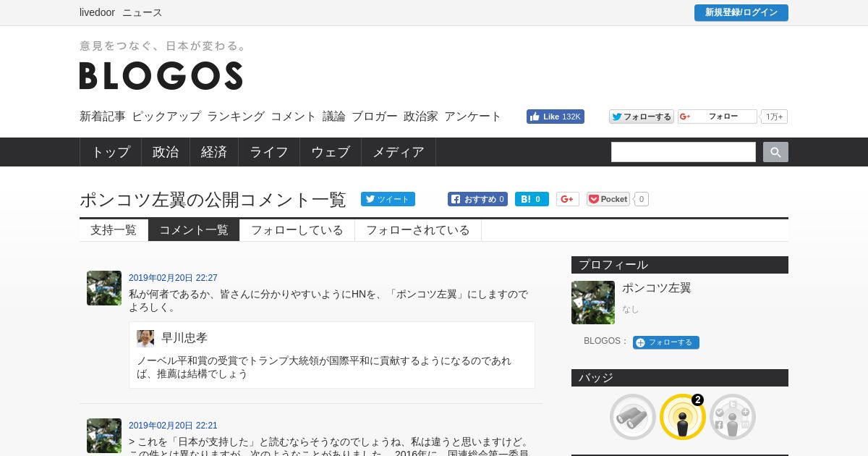868x456 pixels.
Task: Switch to the フォローされている tab
Action: (418, 230)
